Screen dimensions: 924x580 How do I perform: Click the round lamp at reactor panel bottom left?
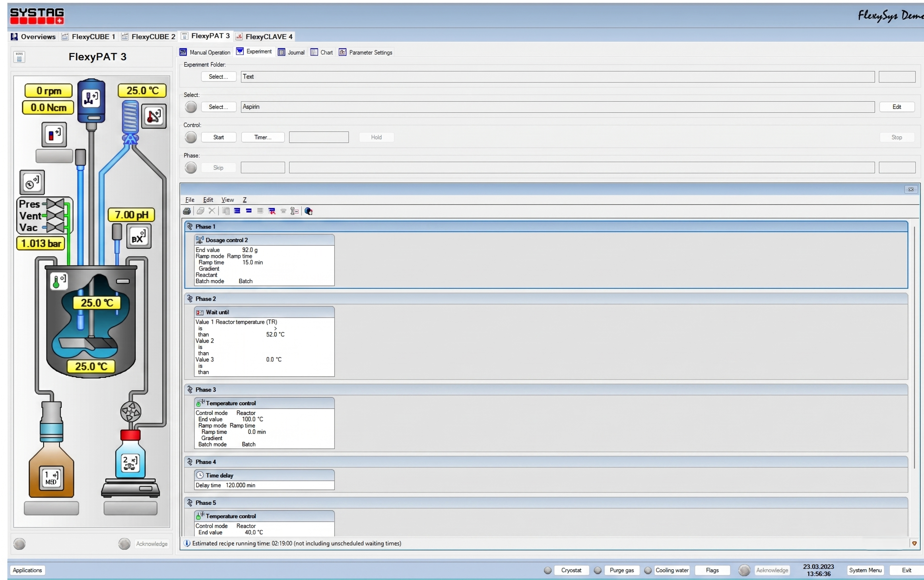click(x=19, y=543)
